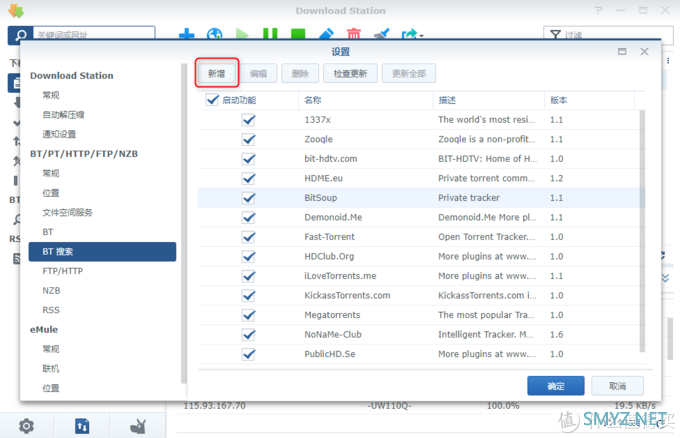Viewport: 680px width, 438px height.
Task: Click the globe add-URL icon
Action: point(215,34)
